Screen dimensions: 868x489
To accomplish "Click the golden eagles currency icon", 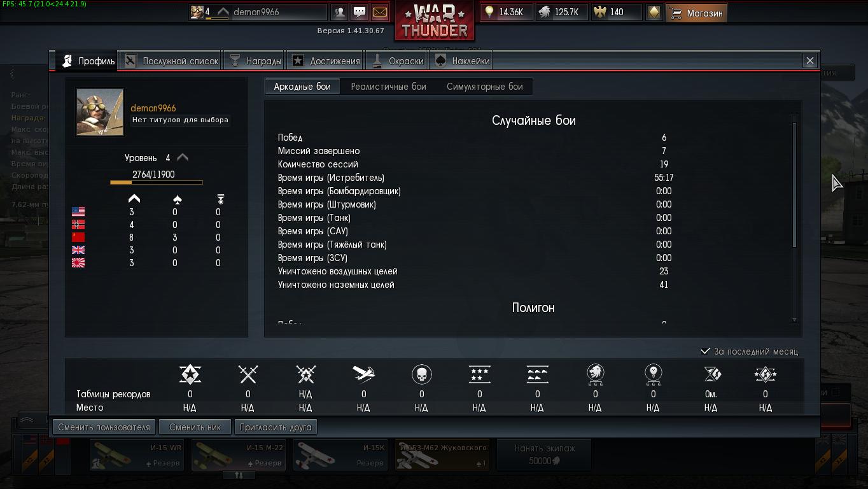I will (601, 12).
